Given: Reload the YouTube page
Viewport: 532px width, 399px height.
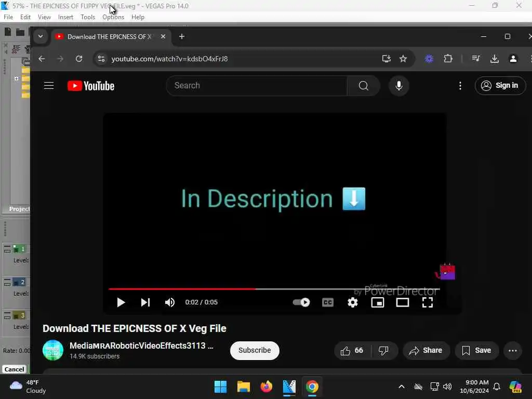Looking at the screenshot, I should pos(79,59).
